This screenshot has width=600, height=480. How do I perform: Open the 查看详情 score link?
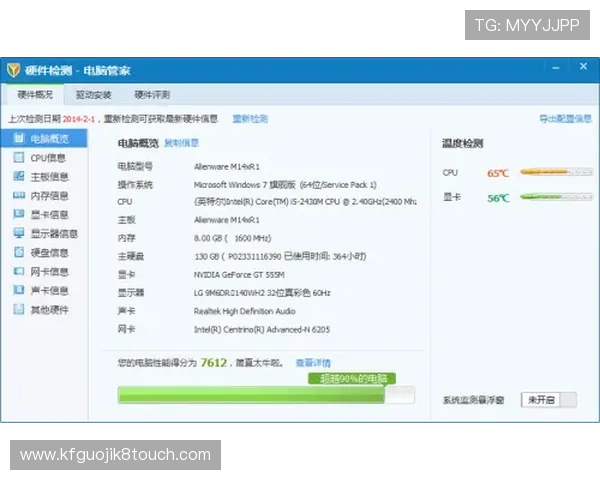click(x=313, y=362)
